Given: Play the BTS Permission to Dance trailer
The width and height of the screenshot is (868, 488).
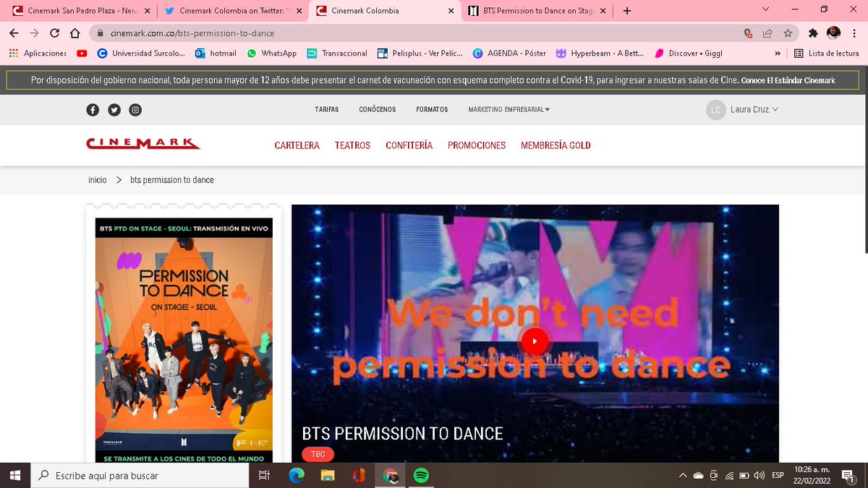Looking at the screenshot, I should pos(535,341).
